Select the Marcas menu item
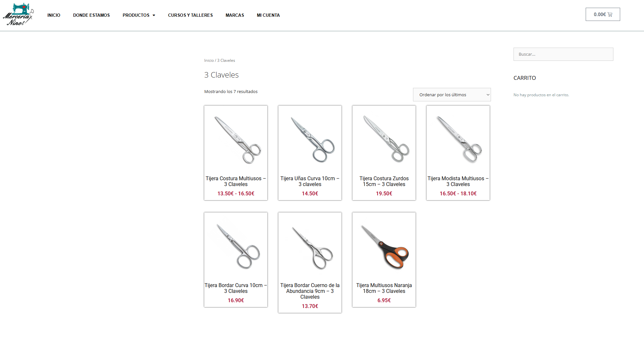 (x=235, y=15)
